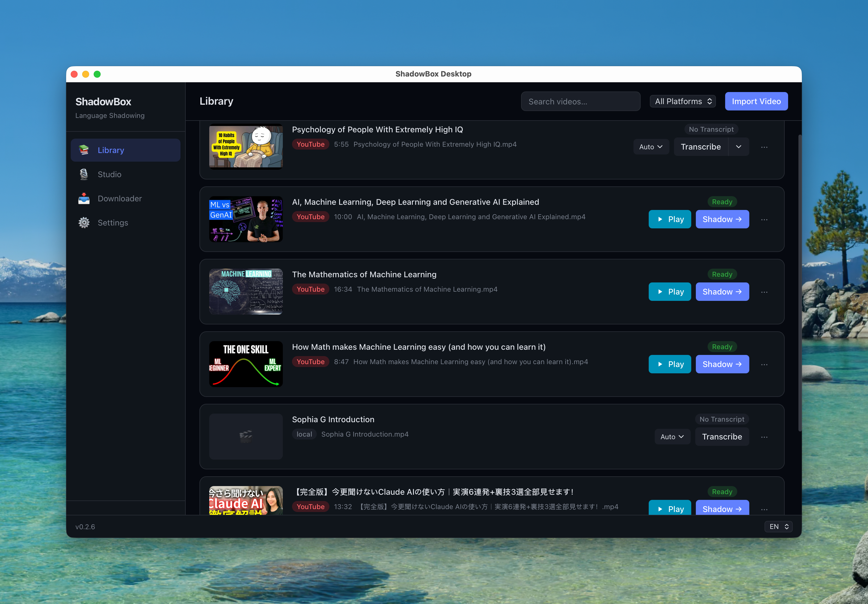
Task: Click the Sophia G Introduction placeholder thumbnail
Action: (x=246, y=436)
